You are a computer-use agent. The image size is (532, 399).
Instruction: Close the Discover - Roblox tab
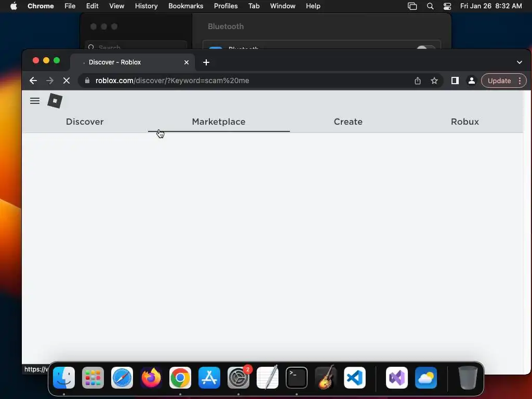pos(187,62)
